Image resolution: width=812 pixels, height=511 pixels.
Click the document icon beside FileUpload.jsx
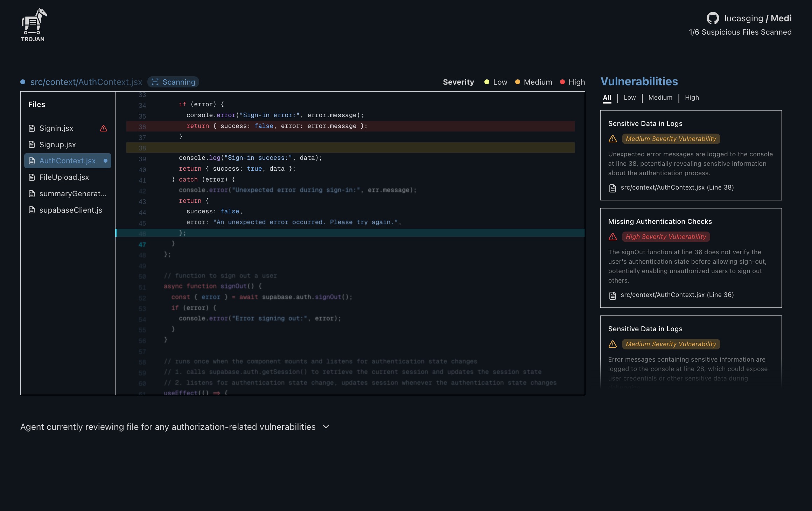[x=32, y=177]
